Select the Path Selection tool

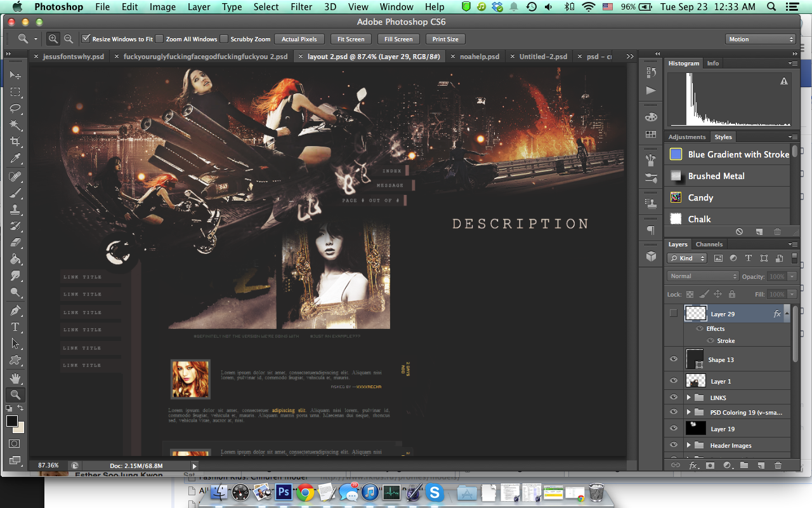(15, 344)
